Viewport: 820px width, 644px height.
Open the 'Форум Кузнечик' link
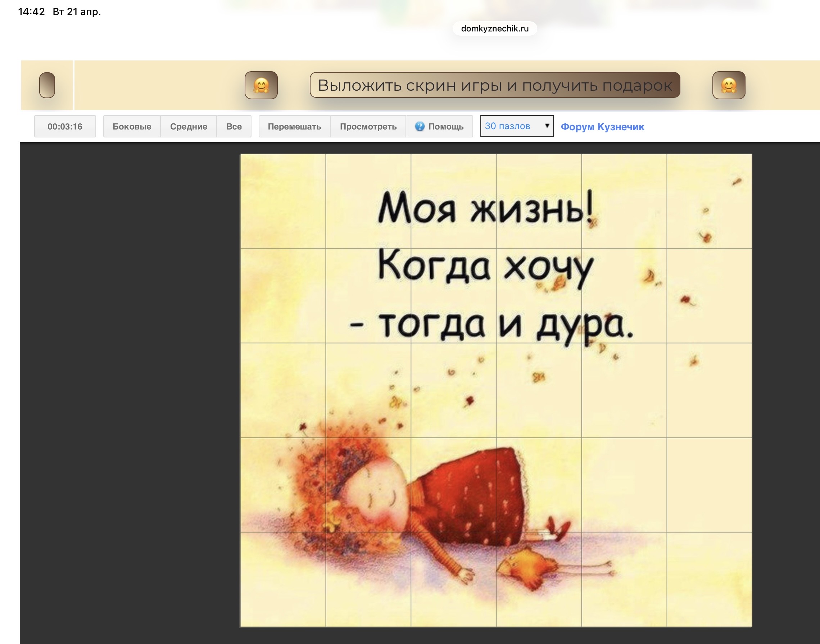tap(602, 127)
